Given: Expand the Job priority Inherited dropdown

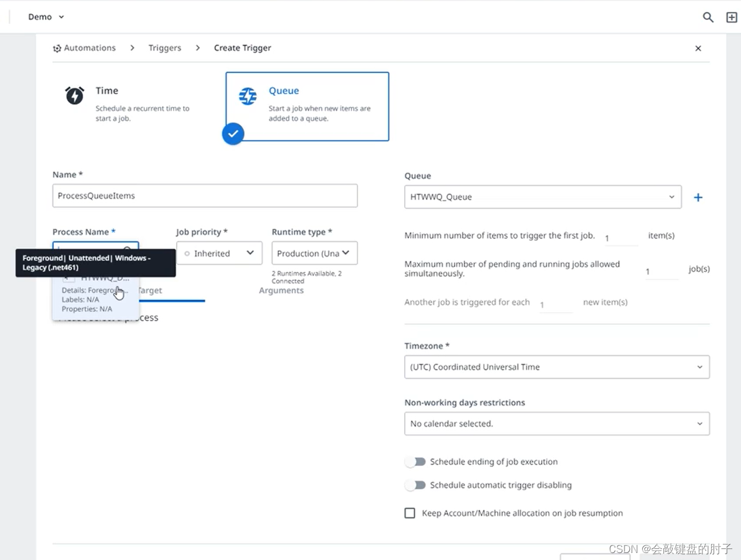Looking at the screenshot, I should pos(219,253).
